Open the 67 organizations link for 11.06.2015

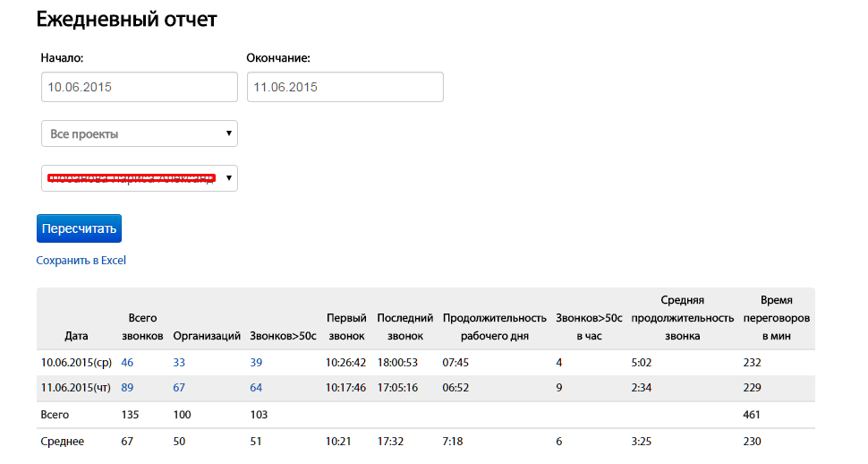point(179,389)
